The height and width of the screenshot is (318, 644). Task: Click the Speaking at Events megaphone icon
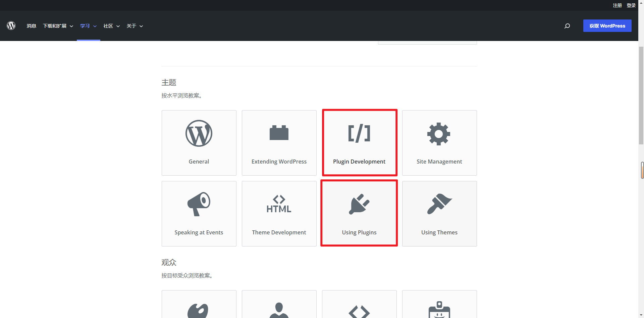click(199, 204)
